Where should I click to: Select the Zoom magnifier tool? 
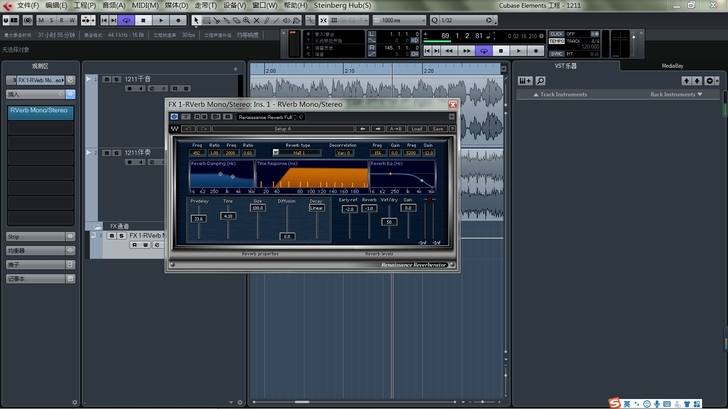(246, 20)
